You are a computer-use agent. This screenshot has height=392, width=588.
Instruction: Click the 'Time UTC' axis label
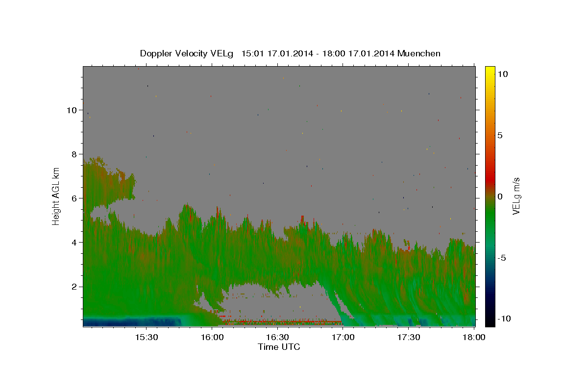point(279,347)
